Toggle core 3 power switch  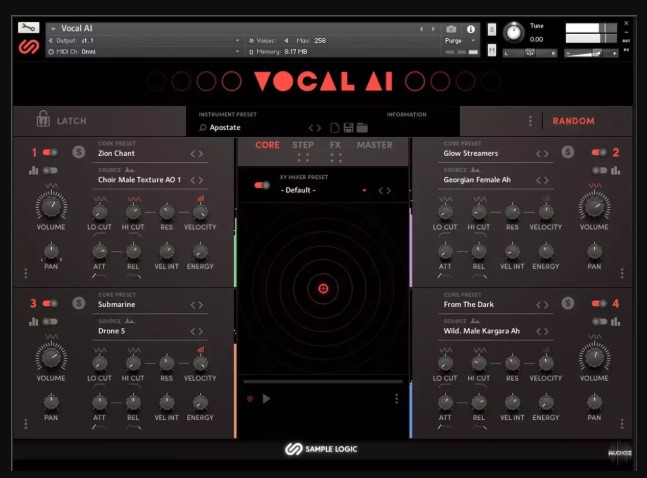50,304
